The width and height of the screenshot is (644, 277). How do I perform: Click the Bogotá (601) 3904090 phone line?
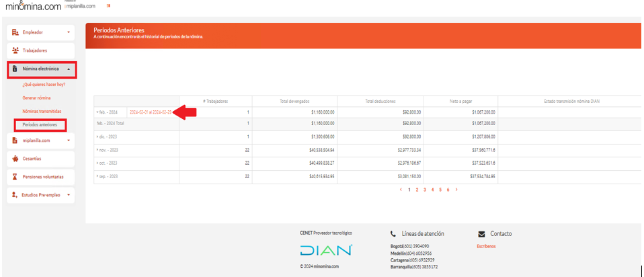tap(410, 246)
